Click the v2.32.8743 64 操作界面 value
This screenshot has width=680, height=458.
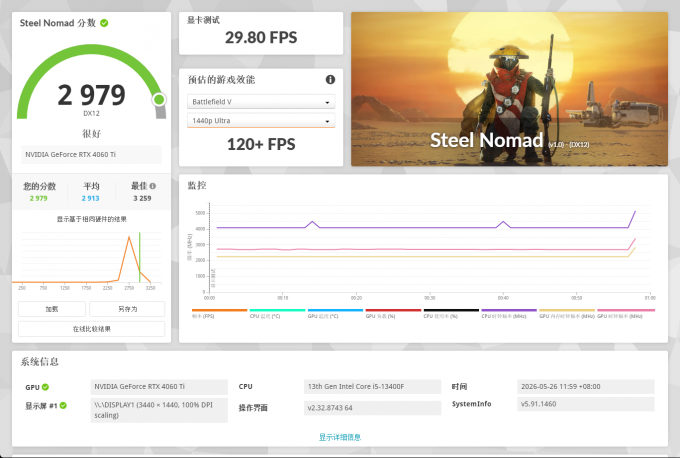point(373,408)
